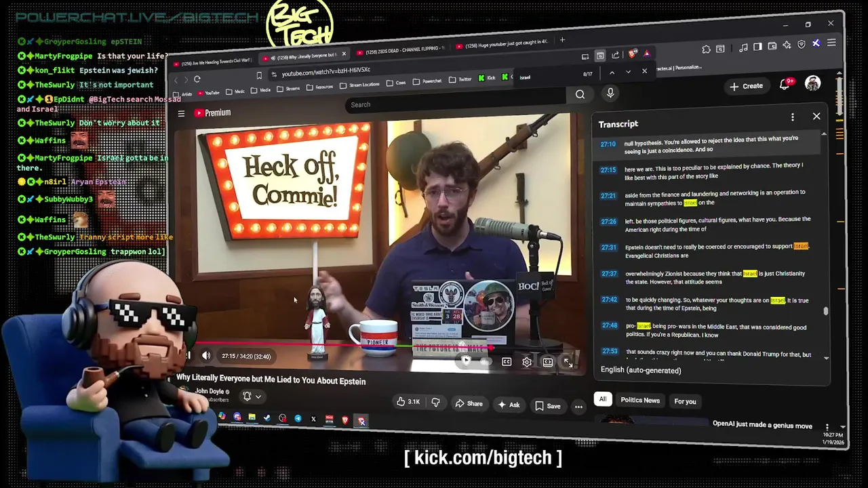Image resolution: width=868 pixels, height=488 pixels.
Task: Close the Transcript panel
Action: coord(816,117)
